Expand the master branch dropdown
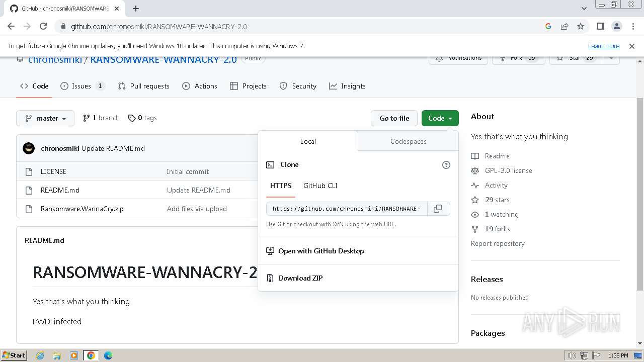Image resolution: width=644 pixels, height=362 pixels. [x=45, y=118]
